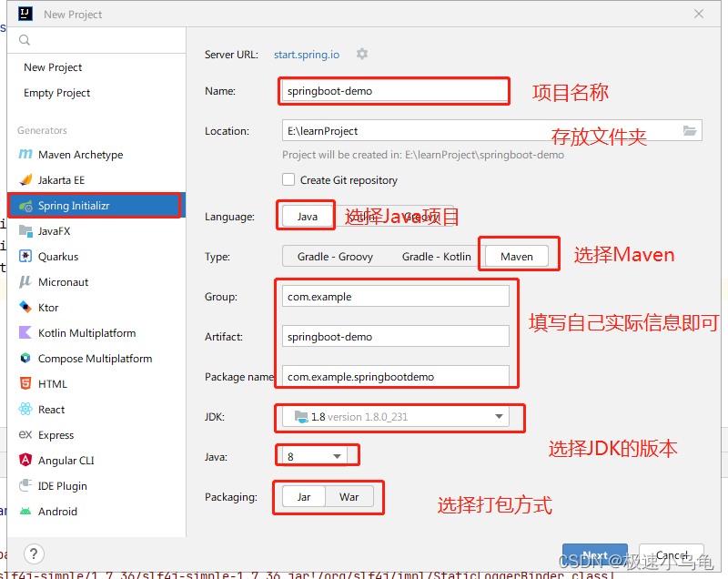This screenshot has height=579, width=728.
Task: Click the Name field with springboot-demo
Action: tap(395, 91)
